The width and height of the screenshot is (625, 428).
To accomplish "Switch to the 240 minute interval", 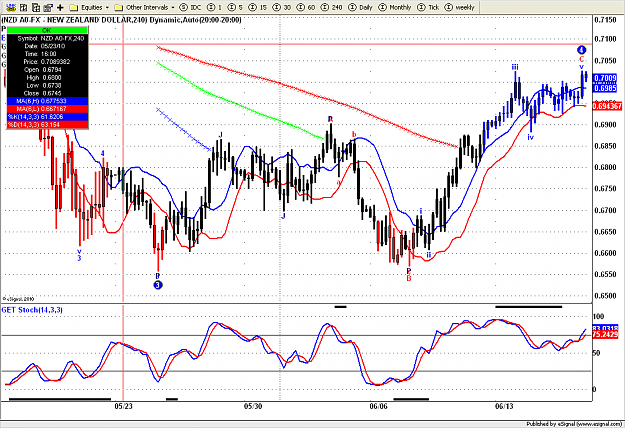I will pos(332,7).
